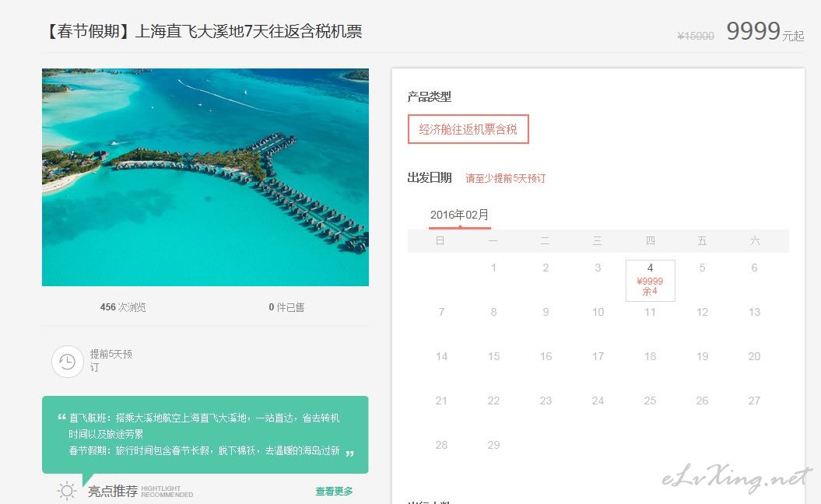Click calendar date 25
The height and width of the screenshot is (504, 821).
tap(650, 401)
